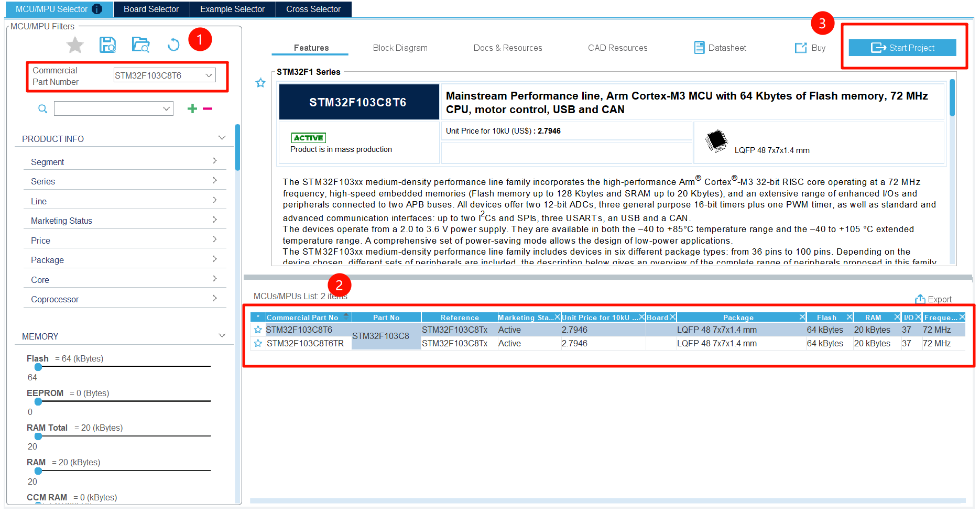Remove the I/O column with its X
Screen dimensions: 980x514
918,317
